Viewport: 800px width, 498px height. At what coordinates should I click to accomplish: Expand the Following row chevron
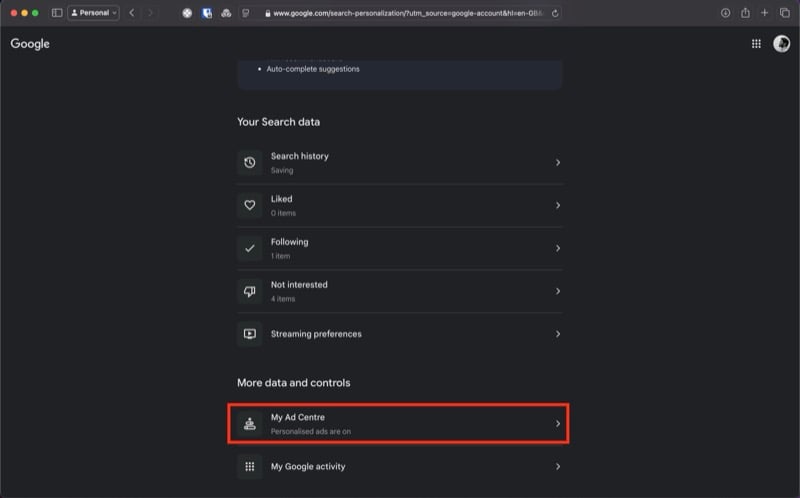pos(558,248)
